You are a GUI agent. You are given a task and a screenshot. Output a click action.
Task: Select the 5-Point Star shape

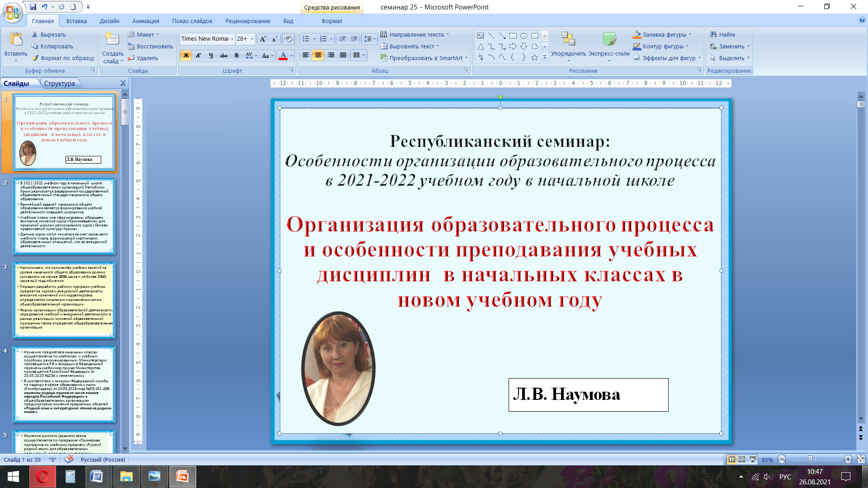coord(534,57)
